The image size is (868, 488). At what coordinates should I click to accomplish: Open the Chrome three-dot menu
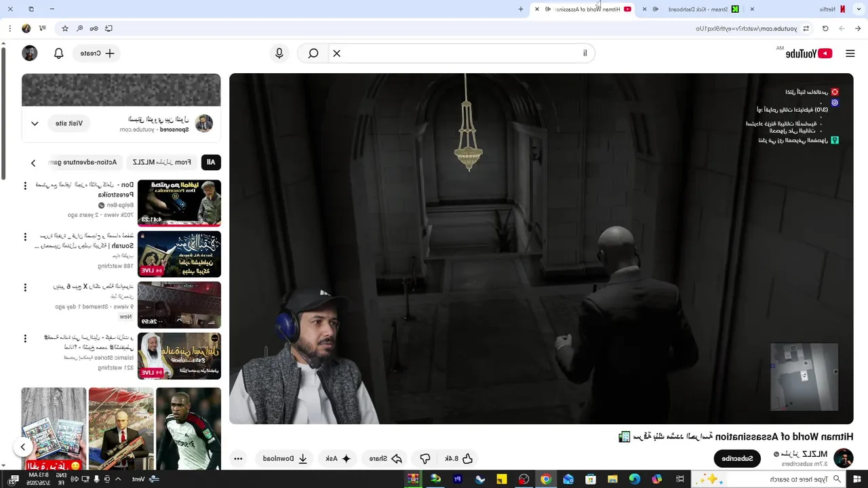(9, 28)
